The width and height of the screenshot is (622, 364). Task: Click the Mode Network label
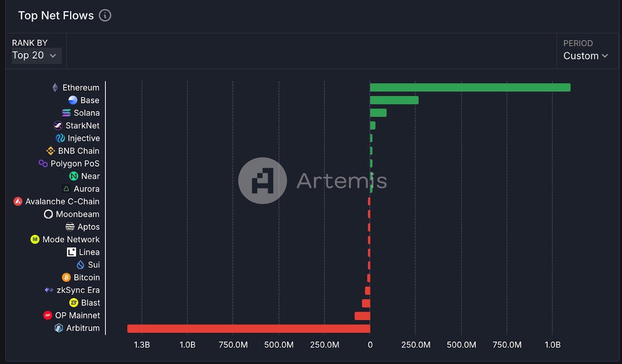pos(71,240)
